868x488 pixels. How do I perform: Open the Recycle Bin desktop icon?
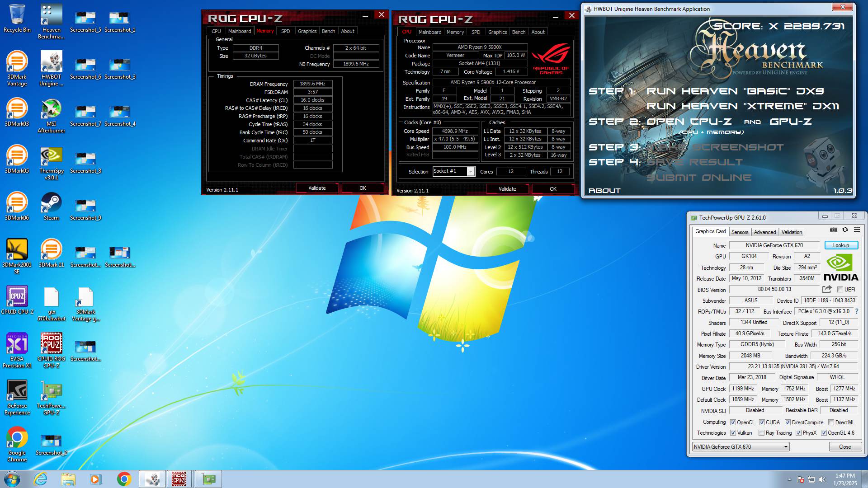click(x=17, y=18)
